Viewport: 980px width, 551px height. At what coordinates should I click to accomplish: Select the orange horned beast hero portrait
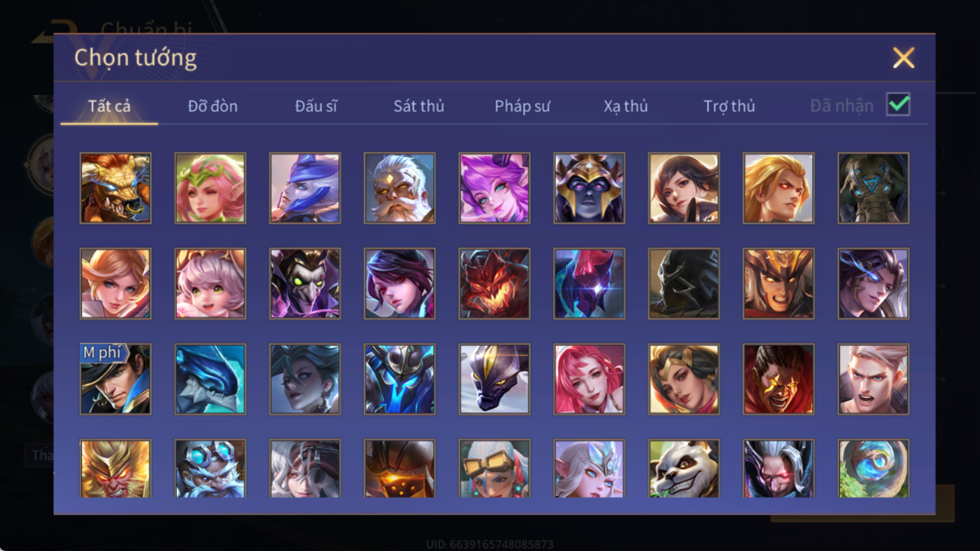tap(115, 188)
